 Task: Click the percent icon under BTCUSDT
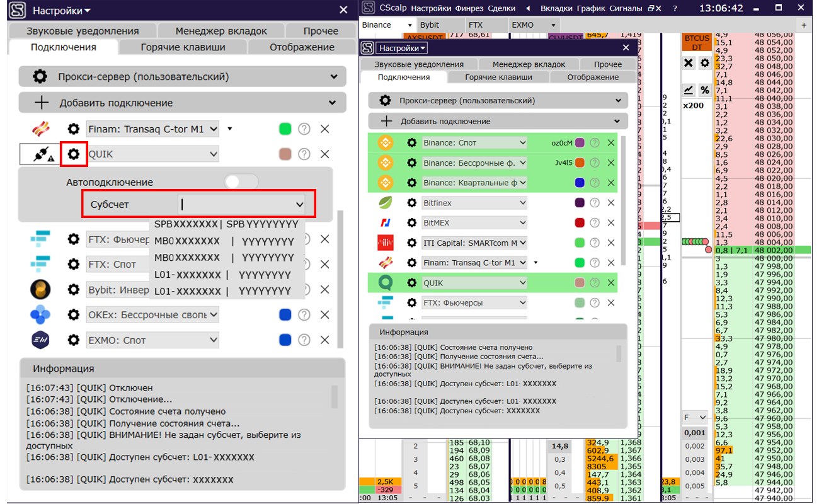click(x=705, y=90)
